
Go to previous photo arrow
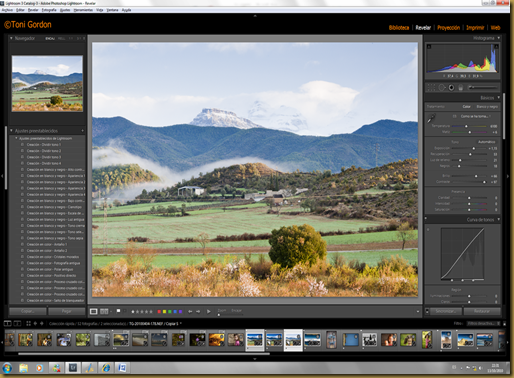click(190, 311)
